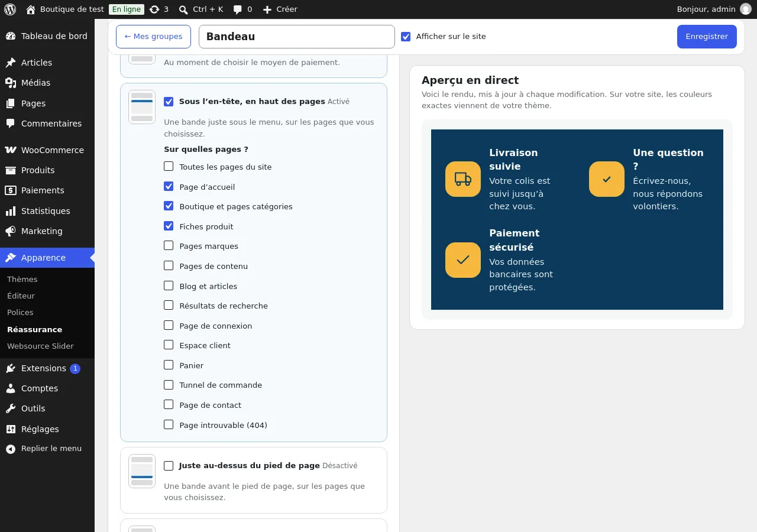Open the updates icon showing 3
The image size is (757, 532).
(x=154, y=9)
